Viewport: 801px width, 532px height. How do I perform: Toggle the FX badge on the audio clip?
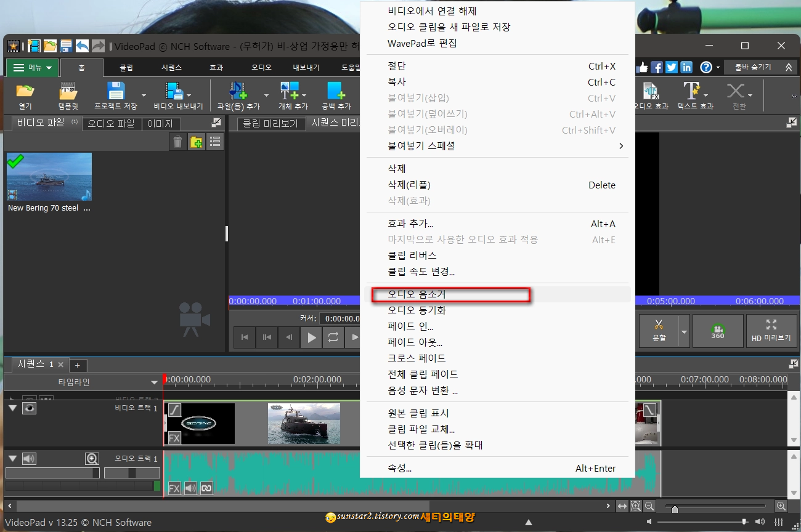click(174, 488)
